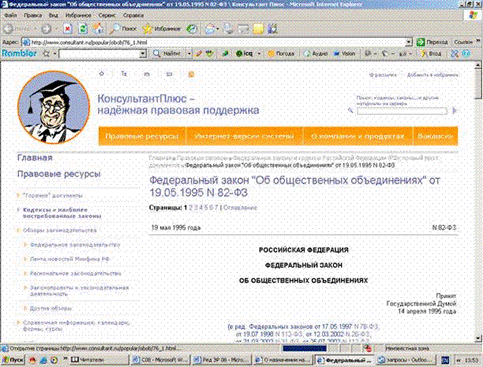Click the vertical scrollbar down arrow
The width and height of the screenshot is (483, 367).
pyautogui.click(x=478, y=338)
